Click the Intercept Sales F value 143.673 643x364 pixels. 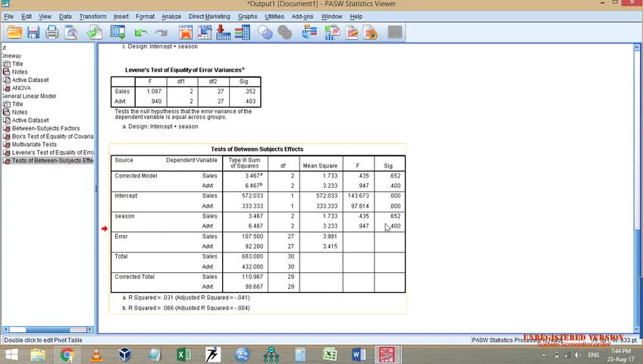coord(358,196)
